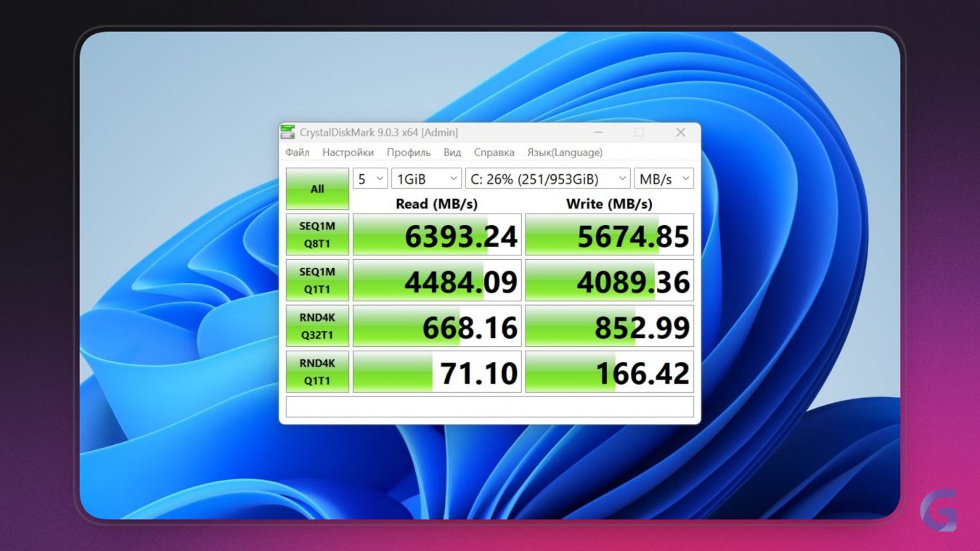Open the MB/s unit dropdown
980x551 pixels.
(x=663, y=179)
